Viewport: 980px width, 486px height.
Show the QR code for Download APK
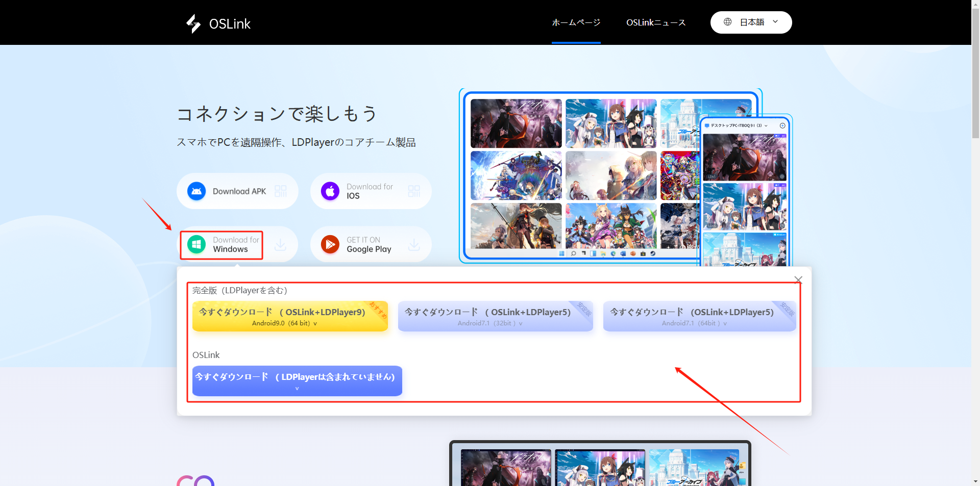pyautogui.click(x=281, y=191)
